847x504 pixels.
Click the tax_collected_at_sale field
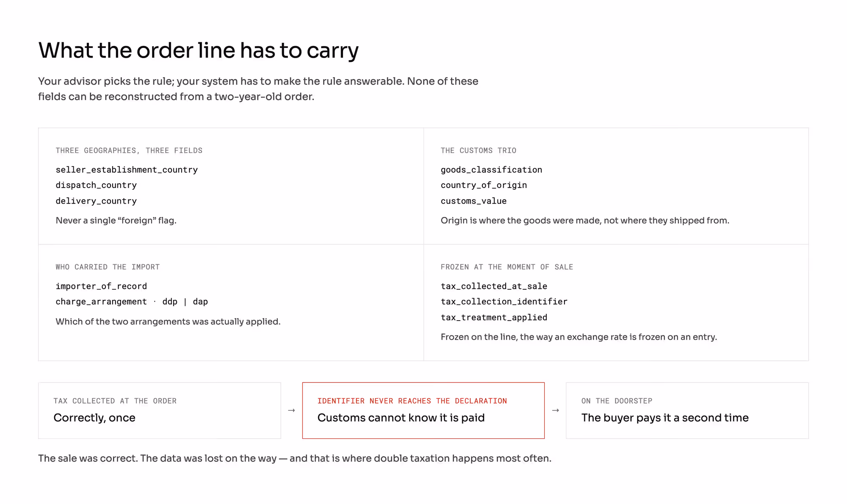tap(494, 286)
